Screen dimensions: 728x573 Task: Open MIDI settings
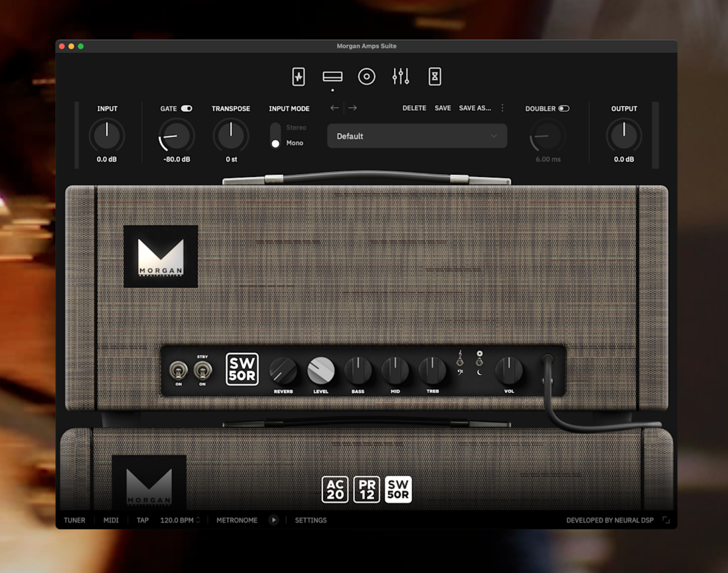(111, 520)
